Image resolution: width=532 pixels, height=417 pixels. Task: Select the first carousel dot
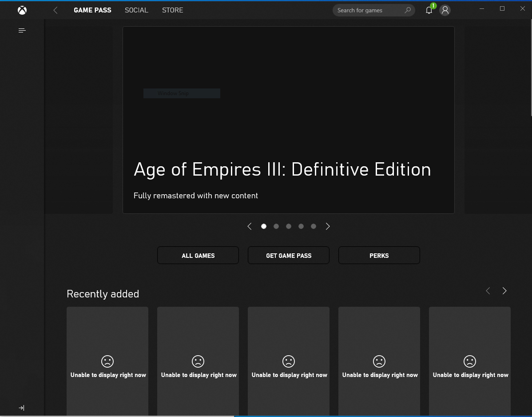tap(264, 226)
